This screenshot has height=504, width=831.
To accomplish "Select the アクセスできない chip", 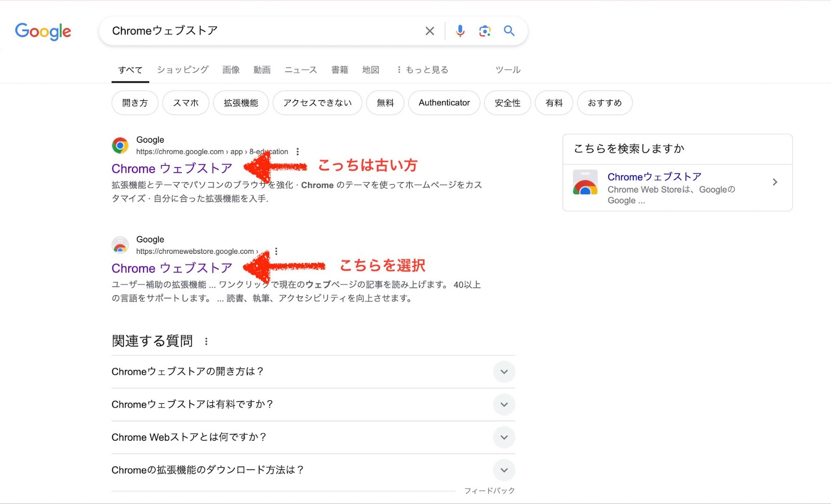I will coord(317,103).
